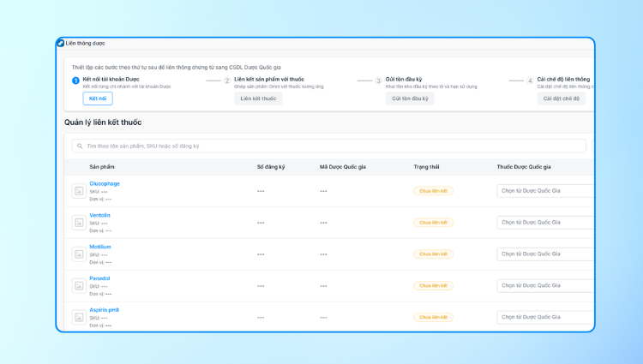Open Panadol's Chọn từ Dược Quốc Gia dropdown

(x=545, y=285)
